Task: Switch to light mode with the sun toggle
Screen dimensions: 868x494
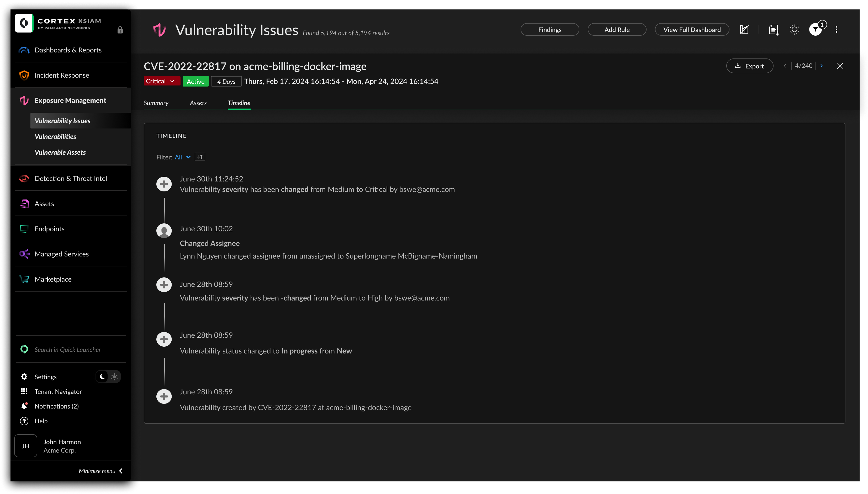Action: pyautogui.click(x=114, y=377)
